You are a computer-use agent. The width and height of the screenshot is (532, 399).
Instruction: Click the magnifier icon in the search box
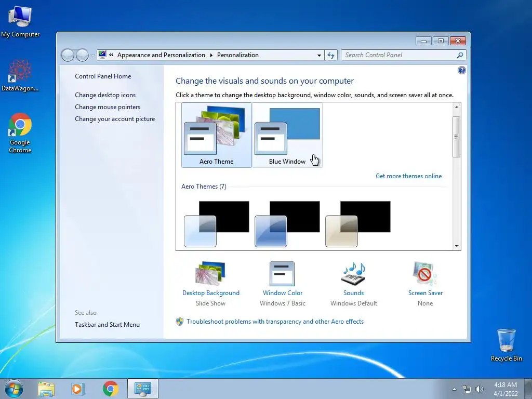(x=460, y=55)
